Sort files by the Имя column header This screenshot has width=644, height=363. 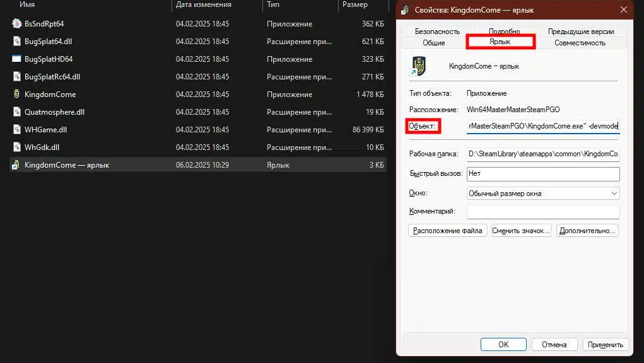pyautogui.click(x=27, y=4)
